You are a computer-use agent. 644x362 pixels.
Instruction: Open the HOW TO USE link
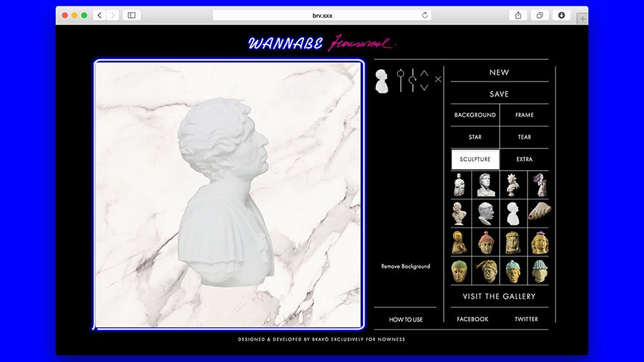pos(406,319)
